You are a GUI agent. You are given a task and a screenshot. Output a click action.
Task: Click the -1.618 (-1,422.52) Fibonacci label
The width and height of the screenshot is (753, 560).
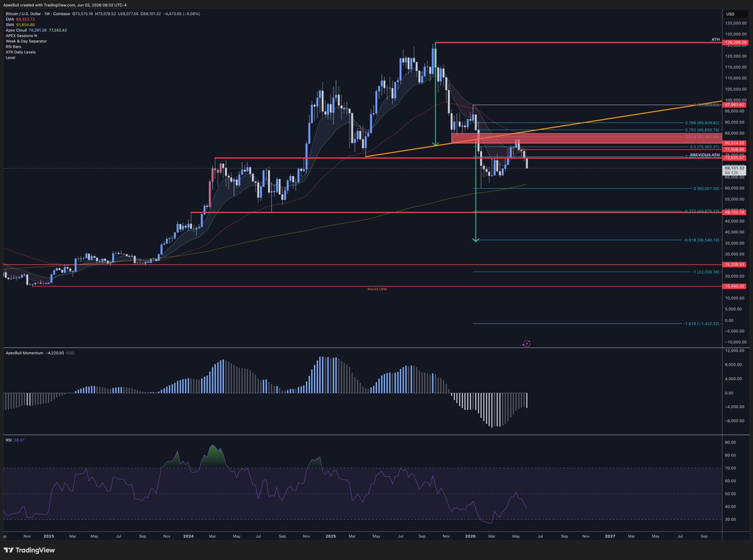[x=701, y=324]
